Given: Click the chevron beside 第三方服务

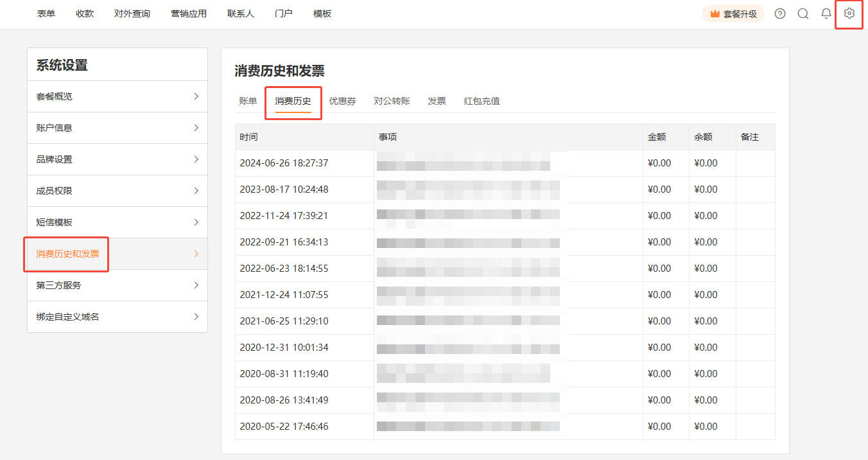Looking at the screenshot, I should (196, 285).
